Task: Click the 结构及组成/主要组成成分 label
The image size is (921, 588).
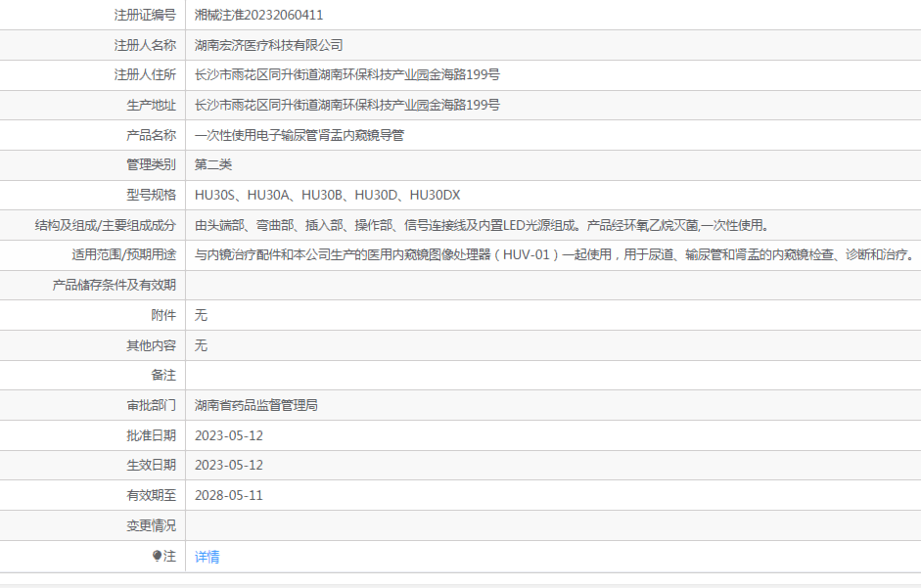Action: (105, 225)
